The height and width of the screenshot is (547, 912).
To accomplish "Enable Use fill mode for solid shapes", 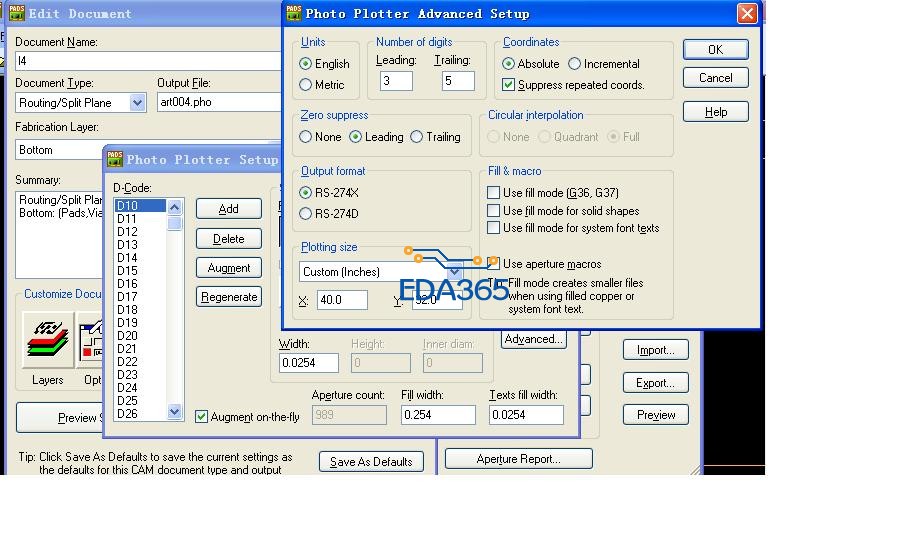I will pyautogui.click(x=493, y=211).
